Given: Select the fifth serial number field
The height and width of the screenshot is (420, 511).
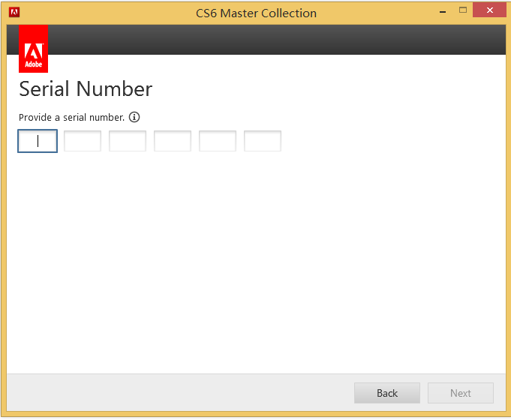Looking at the screenshot, I should click(x=218, y=141).
